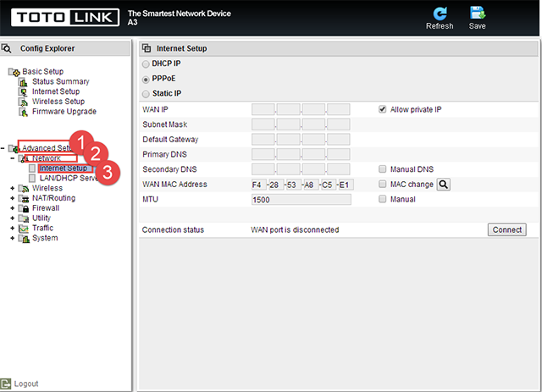
Task: Click the first WAN IP octet field
Action: [263, 109]
